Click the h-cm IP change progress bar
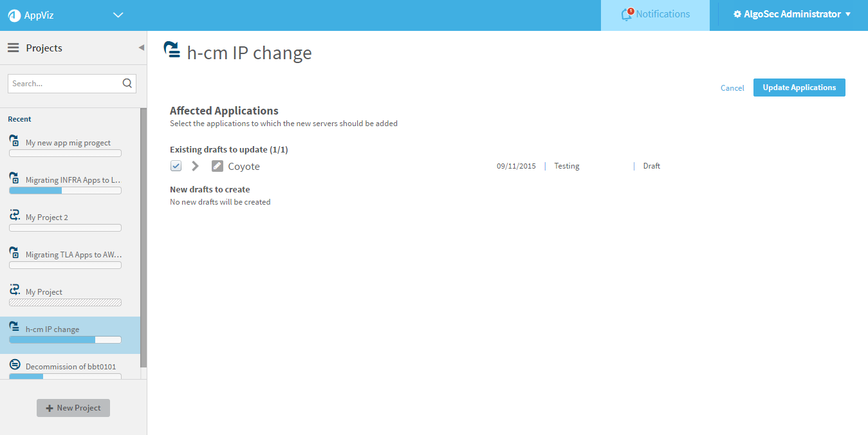The height and width of the screenshot is (435, 868). (x=65, y=340)
